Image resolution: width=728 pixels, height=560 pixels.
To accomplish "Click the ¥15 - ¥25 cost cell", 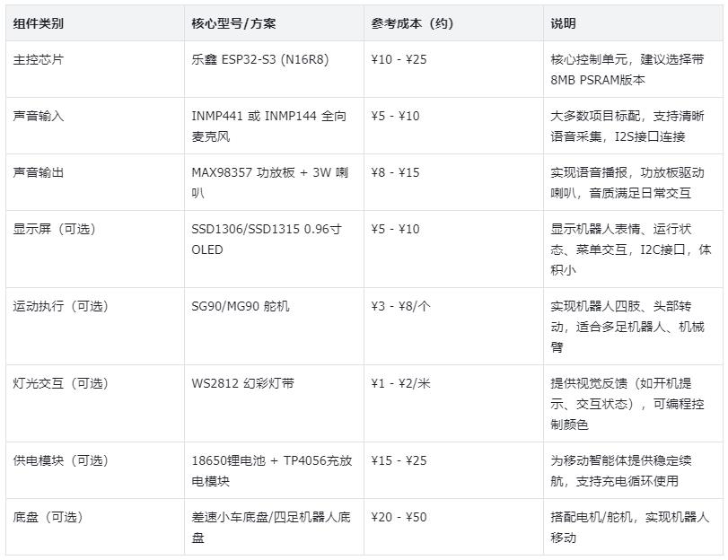I will click(453, 470).
